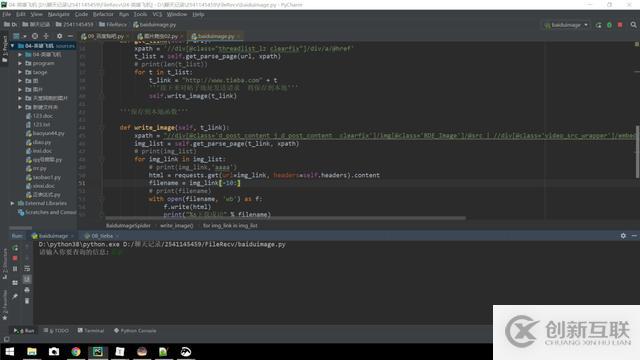Viewport: 640px width, 360px height.
Task: Open the baiduimage run configuration dropdown
Action: (567, 25)
